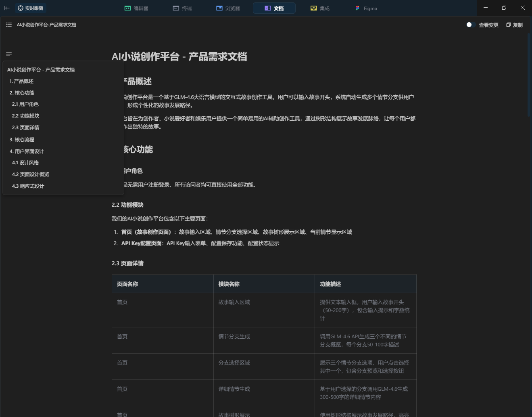Switch to the 集成 tab

pos(320,8)
